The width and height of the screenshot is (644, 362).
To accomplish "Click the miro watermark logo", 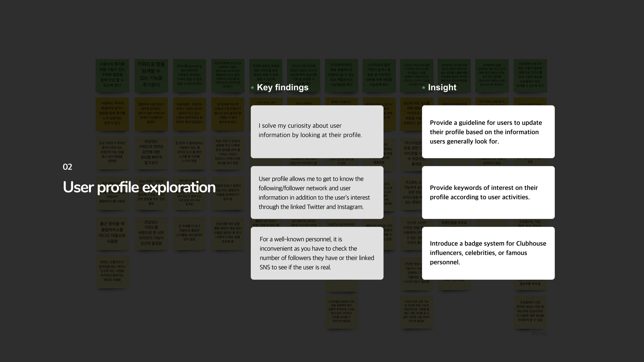I will [539, 333].
